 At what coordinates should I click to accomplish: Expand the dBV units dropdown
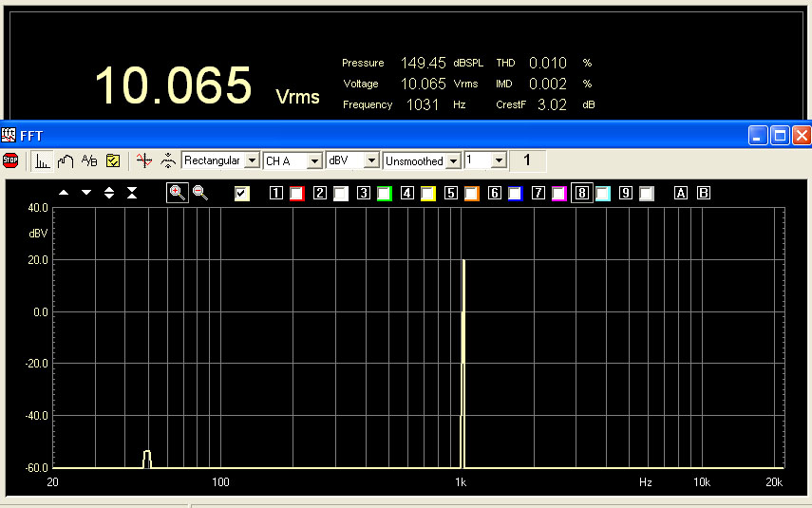[x=371, y=160]
